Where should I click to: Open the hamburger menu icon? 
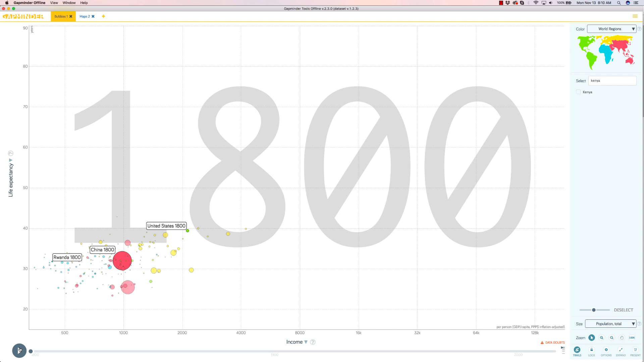[635, 16]
